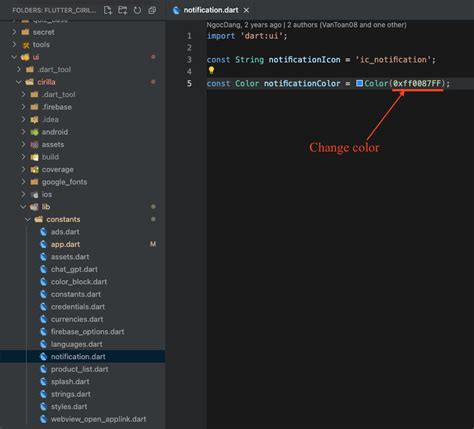The width and height of the screenshot is (474, 429).
Task: Click the tools folder icon
Action: point(26,45)
